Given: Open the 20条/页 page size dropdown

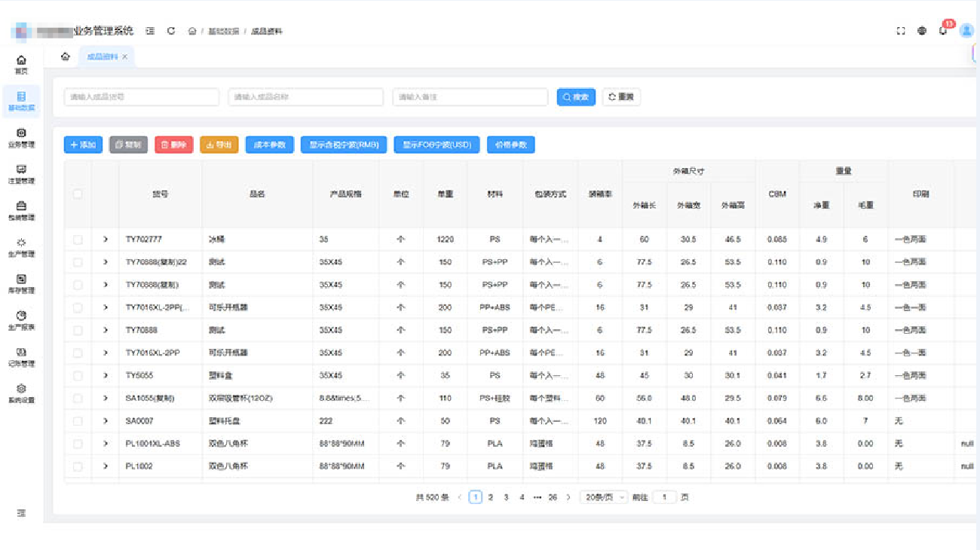Looking at the screenshot, I should [x=604, y=497].
